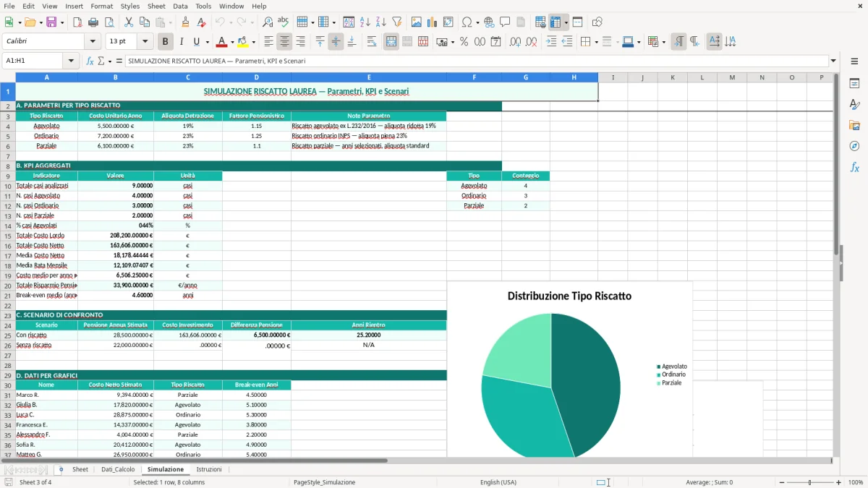Toggle Underline formatting
This screenshot has width=868, height=488.
(x=197, y=42)
